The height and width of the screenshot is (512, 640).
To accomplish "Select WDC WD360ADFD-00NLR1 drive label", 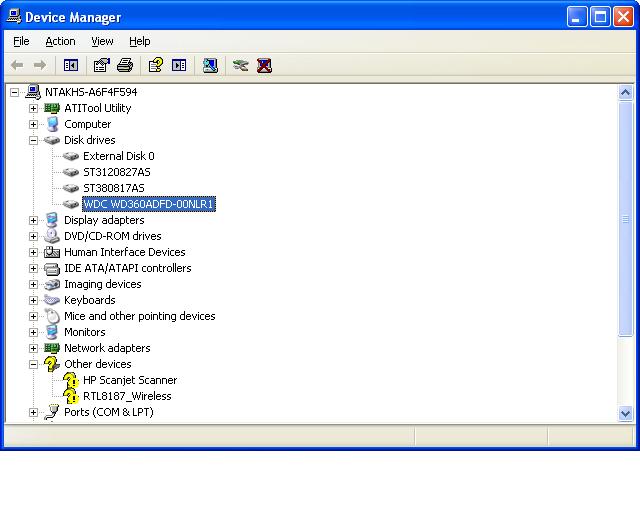I will (149, 204).
